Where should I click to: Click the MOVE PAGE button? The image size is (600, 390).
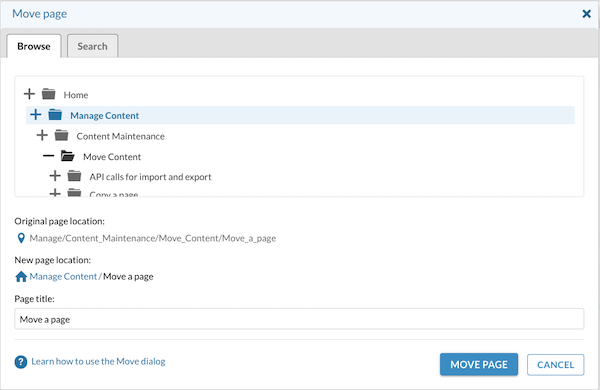pyautogui.click(x=479, y=364)
